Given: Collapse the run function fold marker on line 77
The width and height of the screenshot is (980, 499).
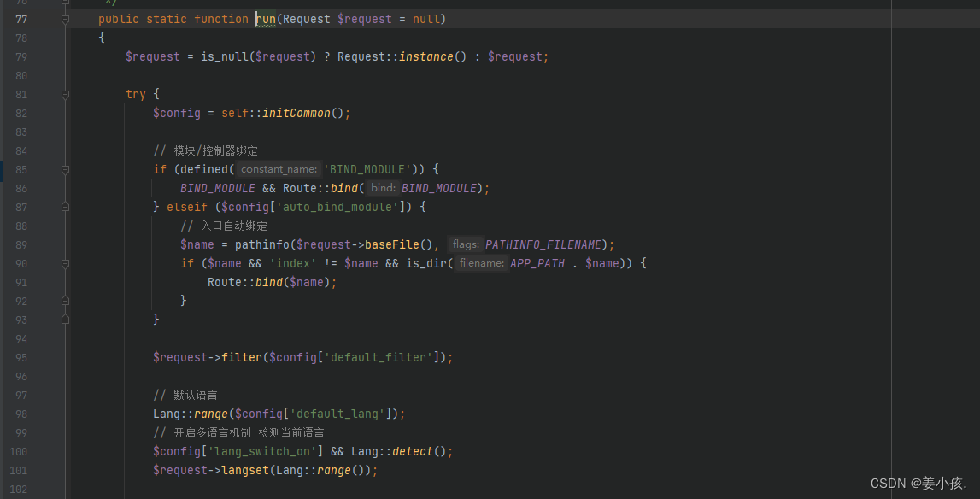Looking at the screenshot, I should (65, 20).
